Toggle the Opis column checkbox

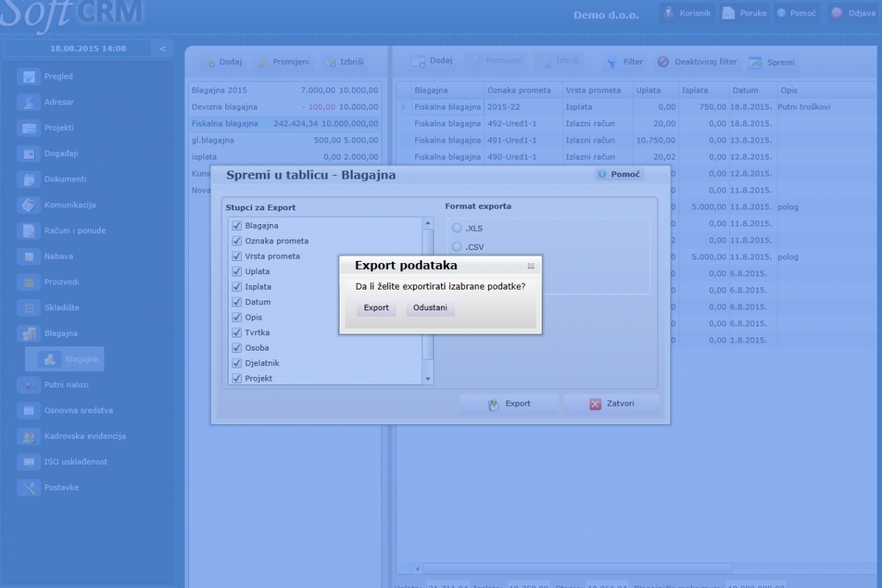point(237,318)
